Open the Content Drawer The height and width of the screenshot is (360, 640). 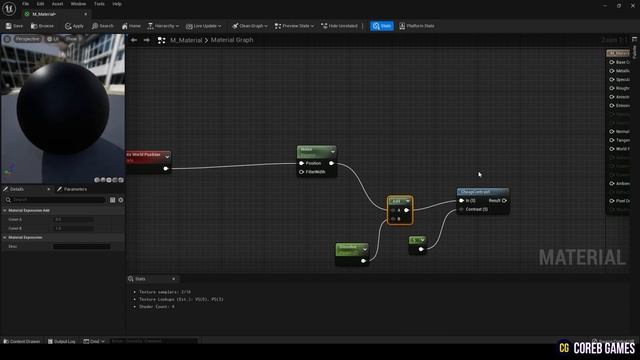click(x=22, y=341)
